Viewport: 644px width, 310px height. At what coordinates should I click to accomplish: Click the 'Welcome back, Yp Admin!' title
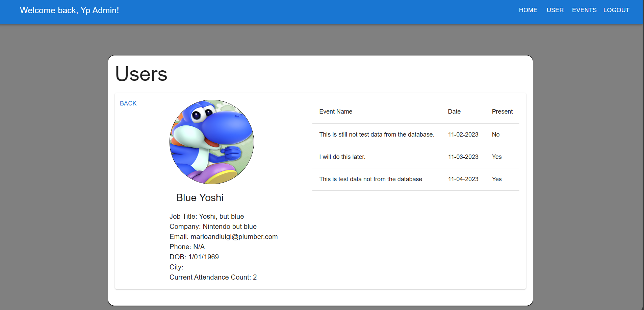click(70, 10)
